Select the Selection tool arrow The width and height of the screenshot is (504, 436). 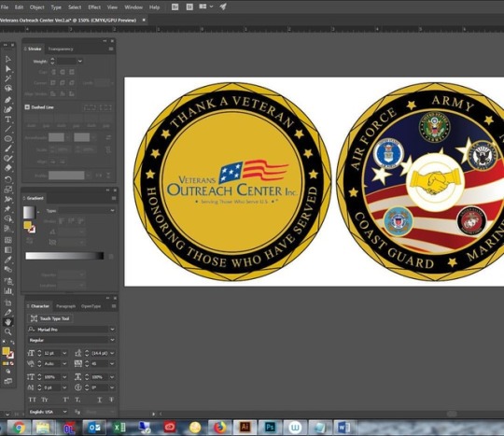[8, 59]
